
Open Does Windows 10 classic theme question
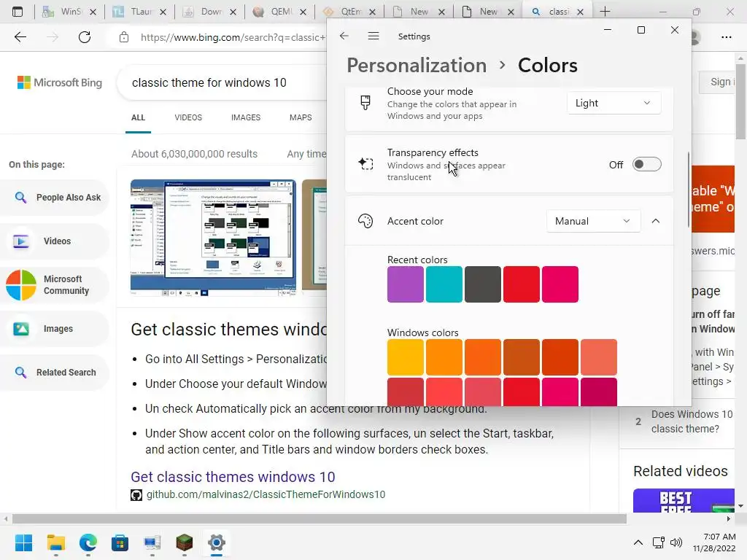tap(692, 421)
